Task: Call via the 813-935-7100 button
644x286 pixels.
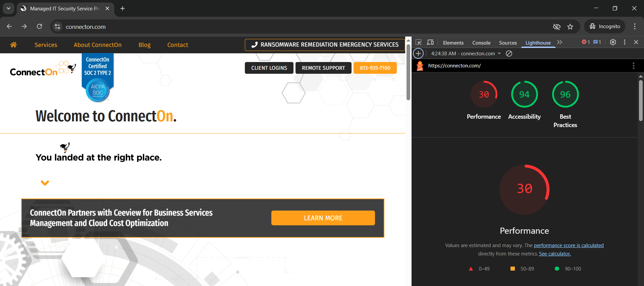Action: [x=375, y=68]
